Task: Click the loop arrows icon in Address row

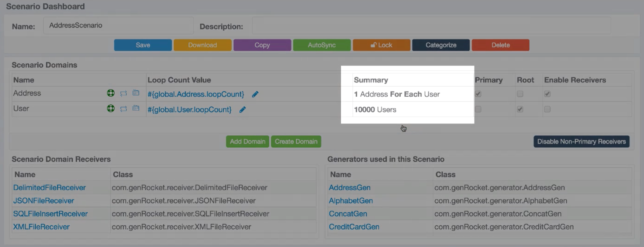Action: pyautogui.click(x=123, y=93)
